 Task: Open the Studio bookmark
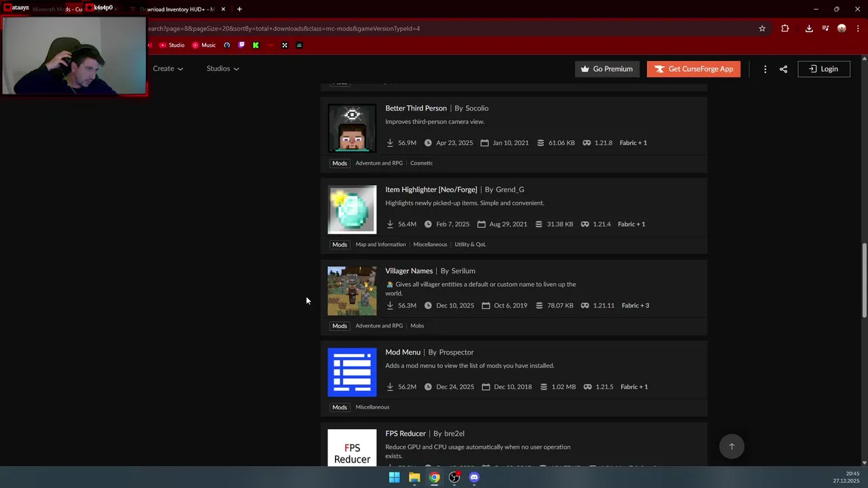point(172,45)
